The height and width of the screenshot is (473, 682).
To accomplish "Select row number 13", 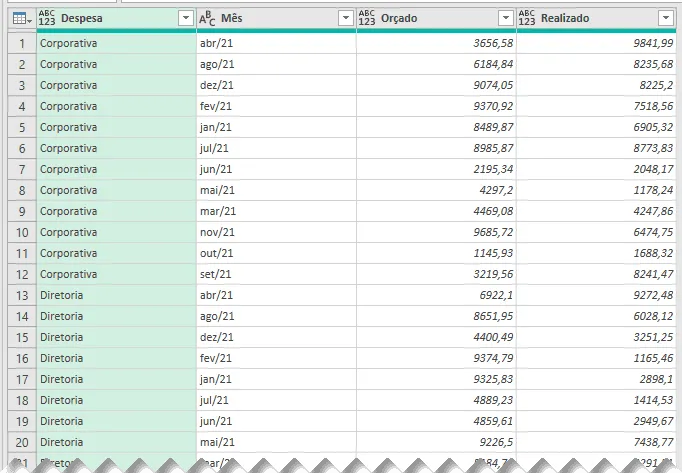I will [x=22, y=295].
